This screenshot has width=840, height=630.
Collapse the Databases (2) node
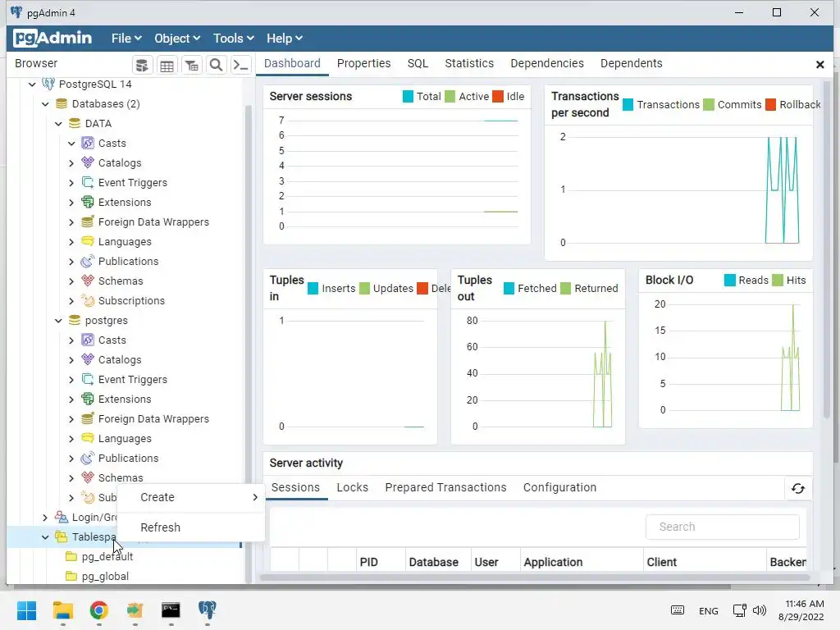coord(46,104)
